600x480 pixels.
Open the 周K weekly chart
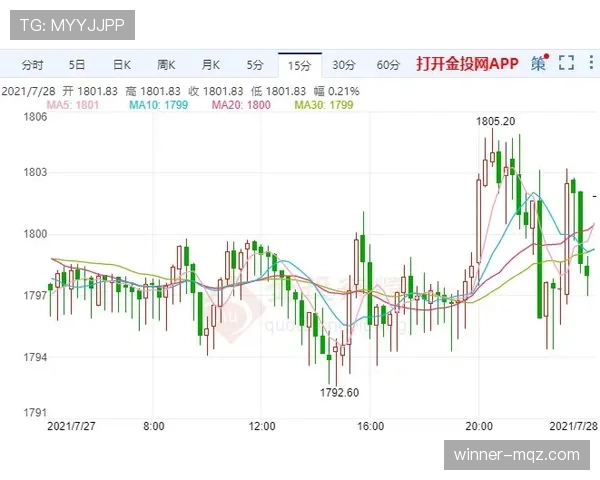click(x=166, y=65)
